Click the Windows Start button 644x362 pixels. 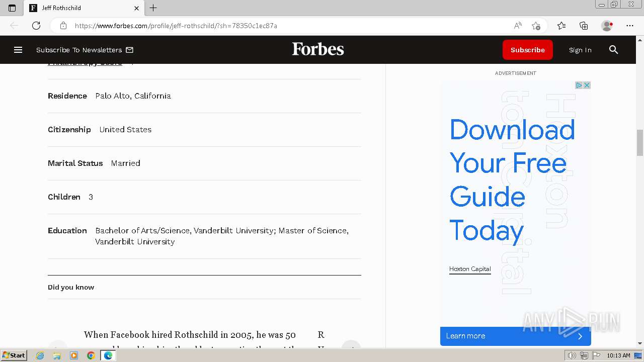[x=14, y=355]
